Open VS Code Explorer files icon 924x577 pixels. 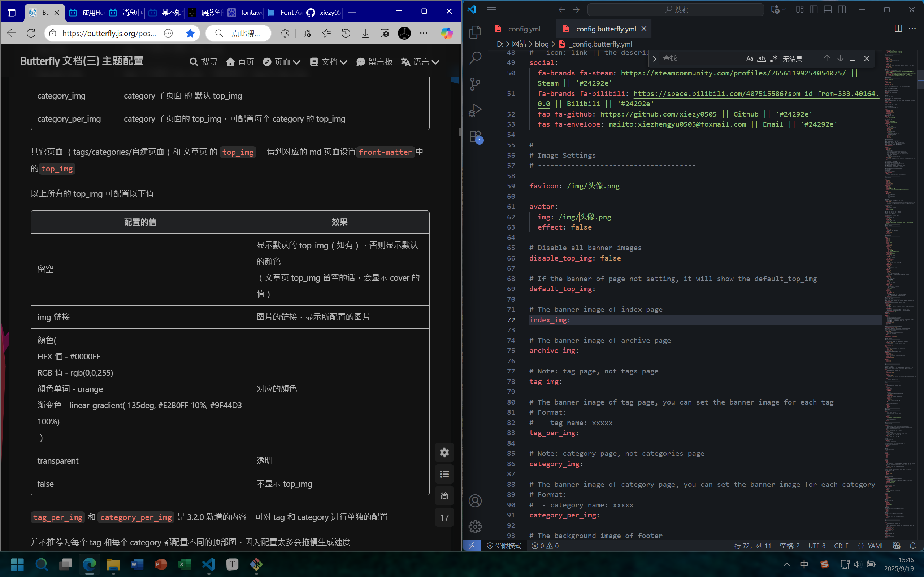[x=475, y=32]
